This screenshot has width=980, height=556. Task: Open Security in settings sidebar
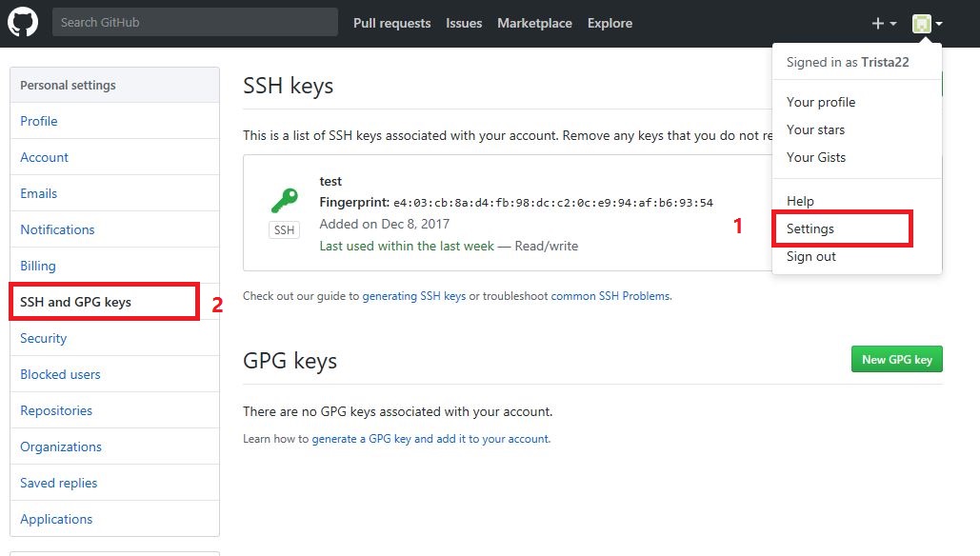click(x=114, y=339)
